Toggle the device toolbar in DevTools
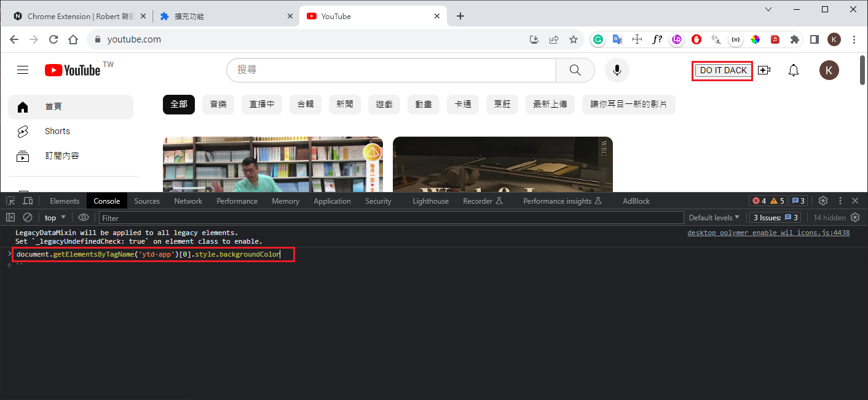The width and height of the screenshot is (868, 400). pos(28,201)
